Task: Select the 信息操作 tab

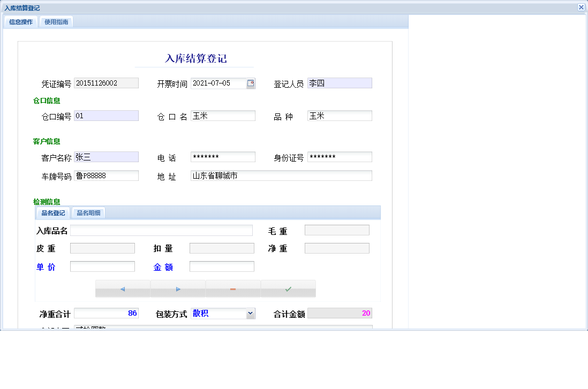Action: click(20, 22)
